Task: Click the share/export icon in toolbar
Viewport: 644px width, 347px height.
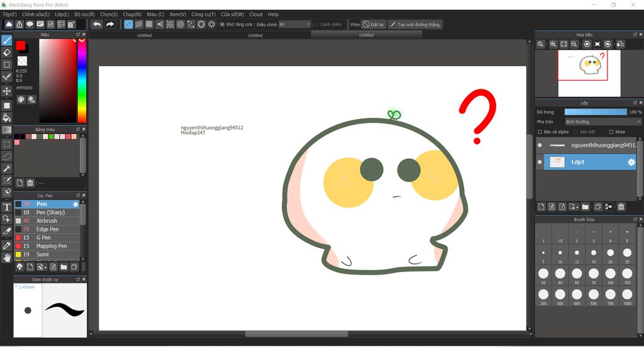Action: 19,25
